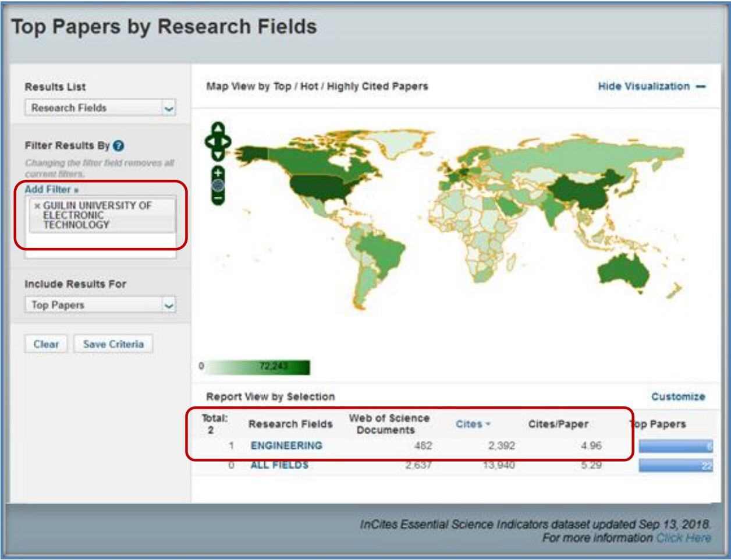Viewport: 731px width, 560px height.
Task: Remove the Guilin University filter
Action: pyautogui.click(x=37, y=206)
